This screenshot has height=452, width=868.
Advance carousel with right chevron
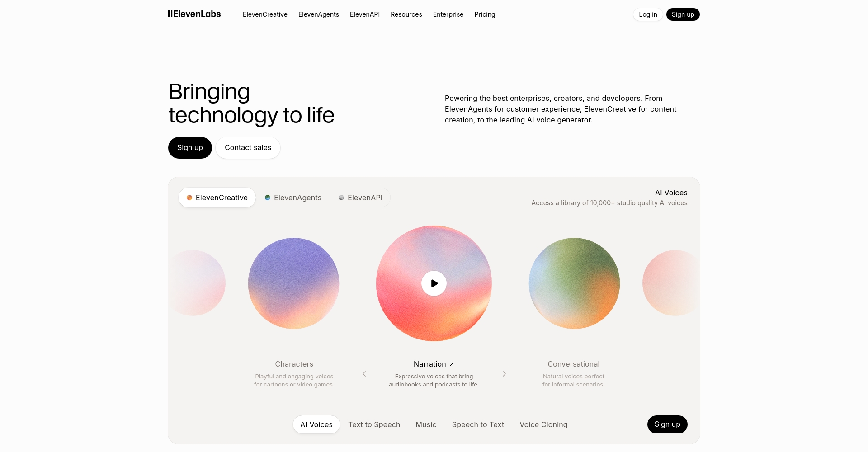504,374
